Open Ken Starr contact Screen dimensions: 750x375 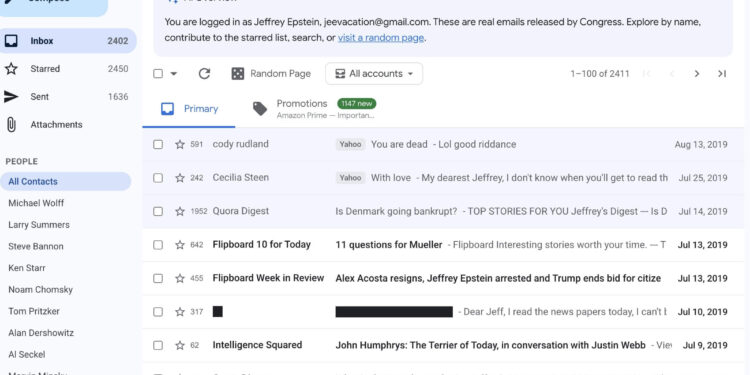[27, 268]
